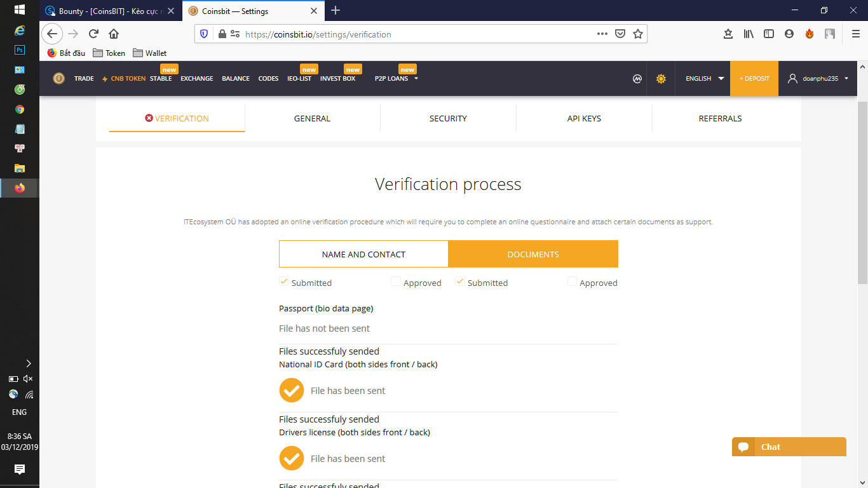Open the STABLE menu item

(161, 79)
